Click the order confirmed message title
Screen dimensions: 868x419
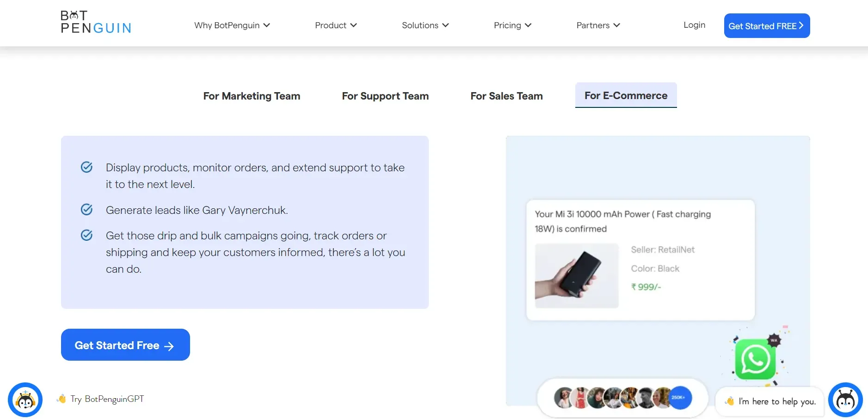(x=623, y=221)
